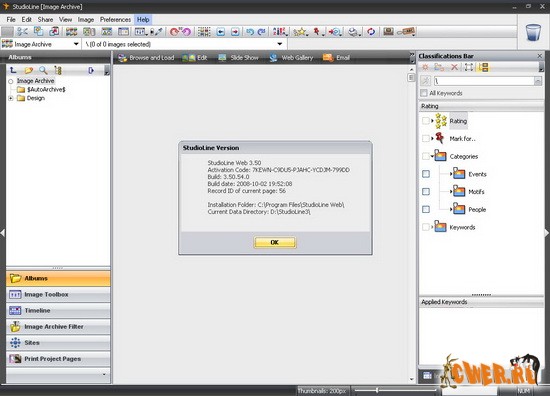Click the Undo curved-arrow icon
The width and height of the screenshot is (550, 396).
pyautogui.click(x=250, y=32)
